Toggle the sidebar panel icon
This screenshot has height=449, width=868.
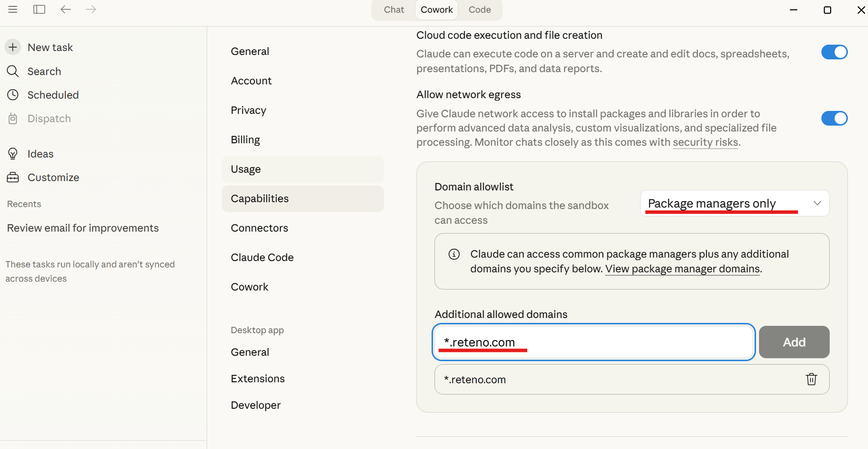pyautogui.click(x=39, y=9)
